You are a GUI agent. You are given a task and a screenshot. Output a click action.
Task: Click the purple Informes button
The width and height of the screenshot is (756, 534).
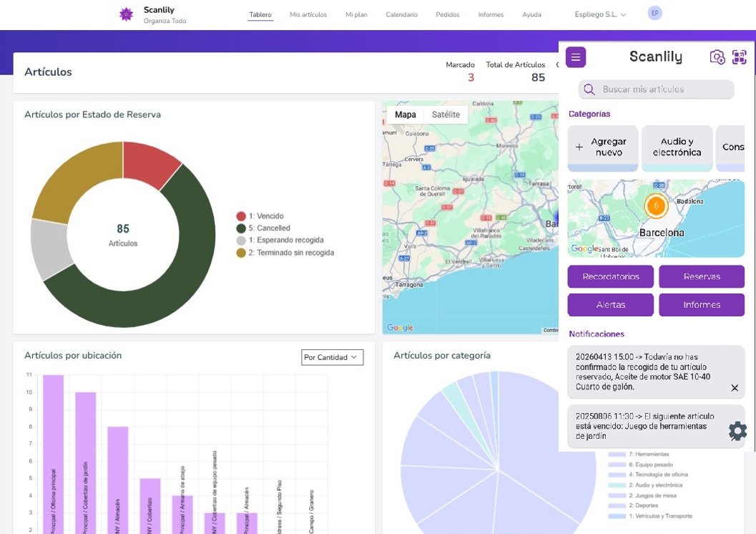(702, 305)
